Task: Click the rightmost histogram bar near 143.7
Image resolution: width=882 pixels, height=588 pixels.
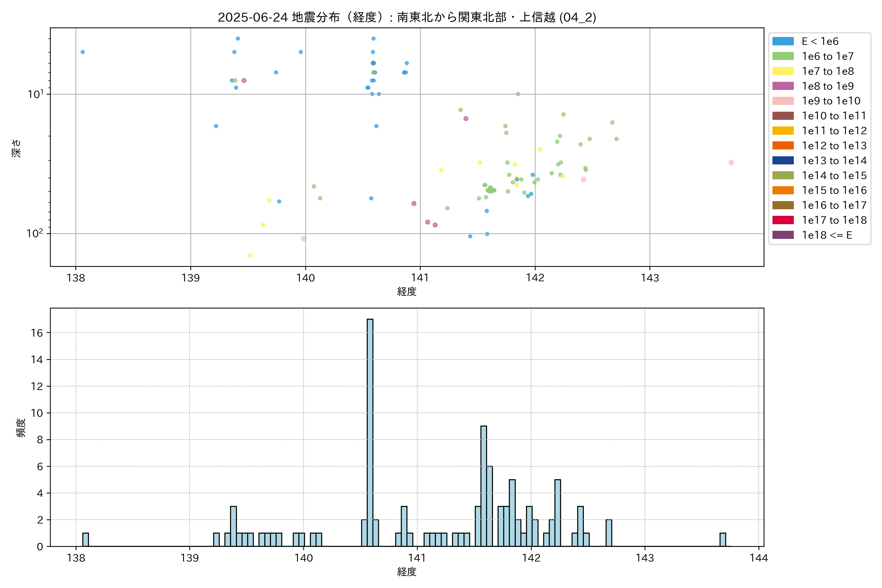Action: pos(723,540)
